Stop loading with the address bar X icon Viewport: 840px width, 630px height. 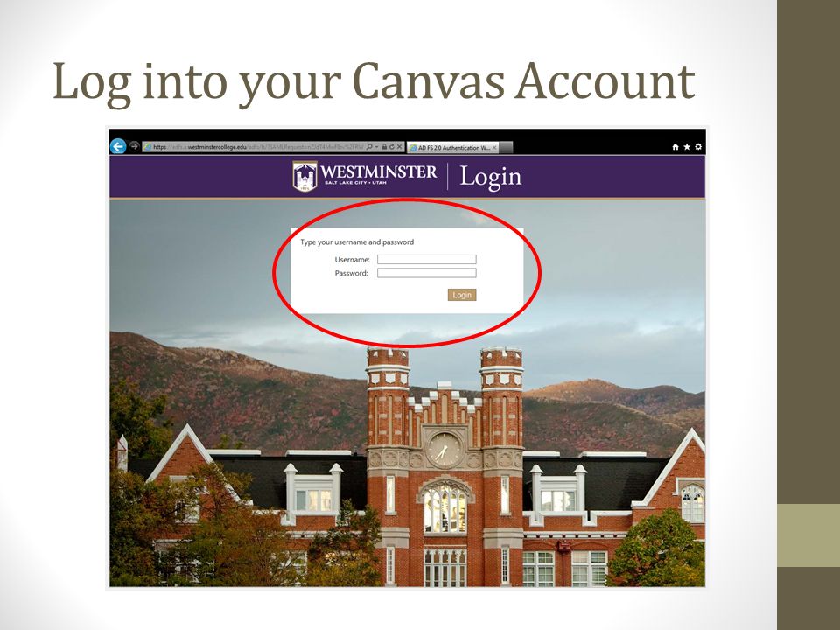coord(400,147)
